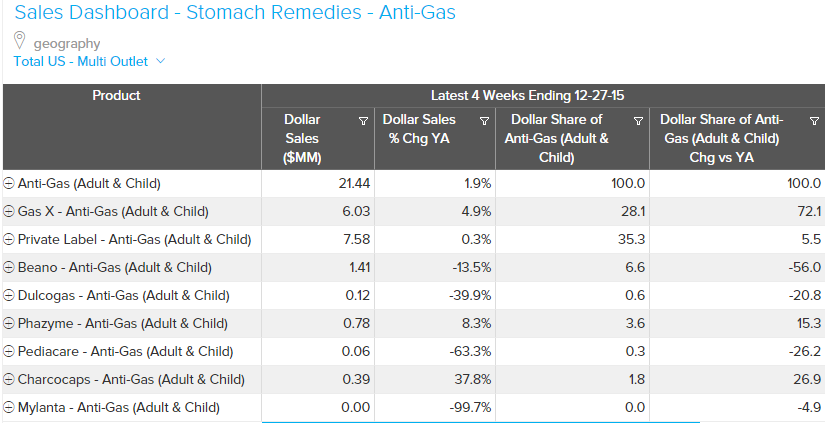Filter the Dollar Share of Anti-Gas column
The image size is (825, 423).
point(638,121)
